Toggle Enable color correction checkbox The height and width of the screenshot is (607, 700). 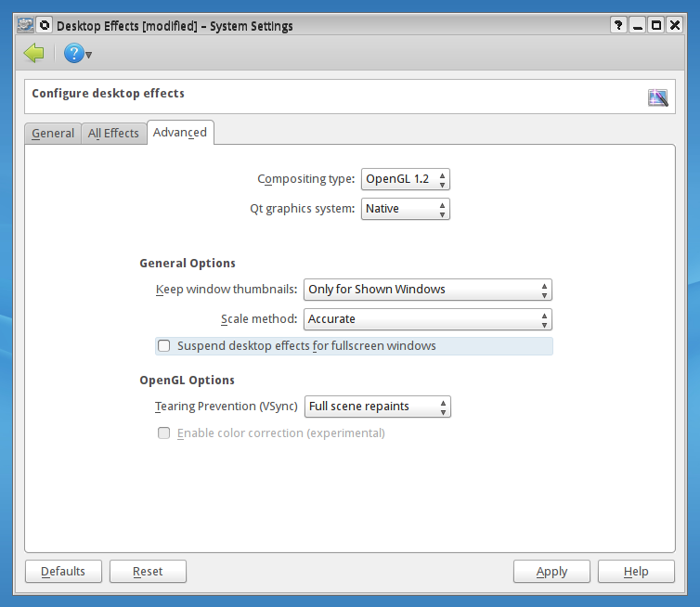click(163, 433)
